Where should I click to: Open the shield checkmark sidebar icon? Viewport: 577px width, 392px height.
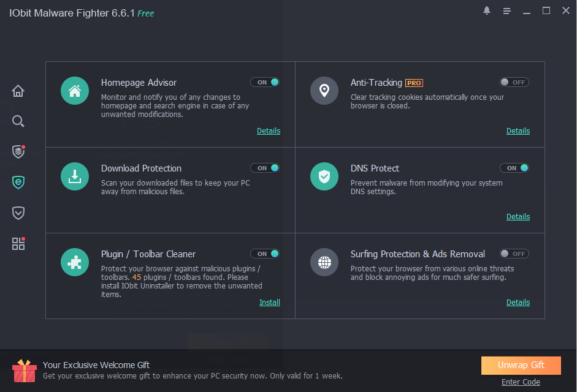[18, 213]
